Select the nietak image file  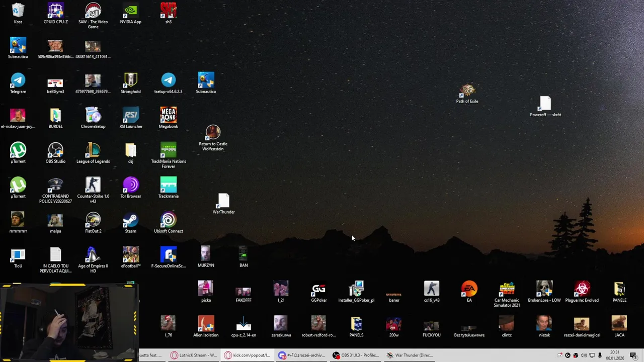[544, 327]
